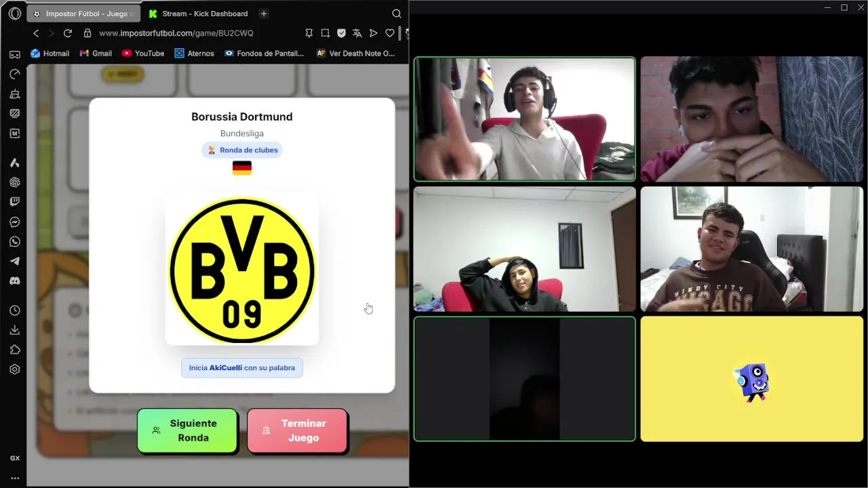Go back to the previous page

click(36, 33)
